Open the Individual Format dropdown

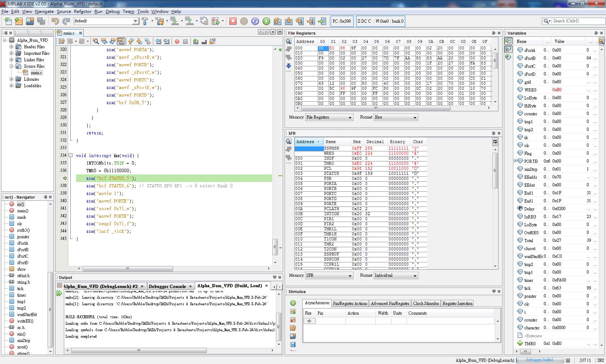[396, 275]
